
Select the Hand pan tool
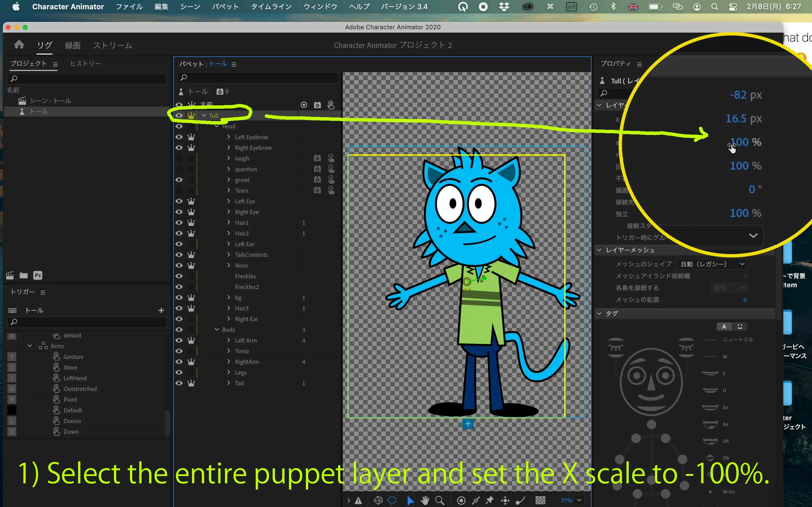425,501
